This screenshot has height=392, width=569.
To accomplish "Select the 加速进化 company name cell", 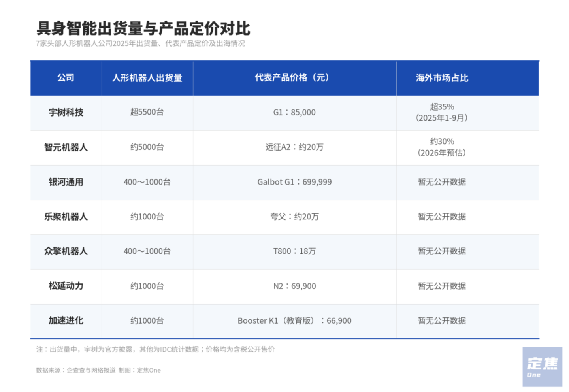I will [x=66, y=320].
